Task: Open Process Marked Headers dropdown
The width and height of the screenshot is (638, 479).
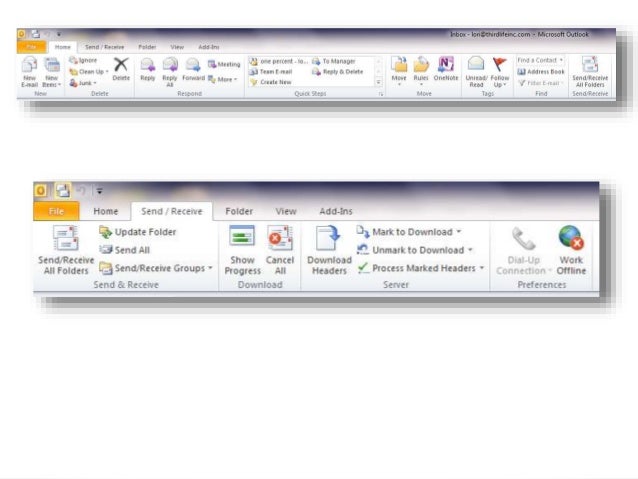Action: (481, 268)
